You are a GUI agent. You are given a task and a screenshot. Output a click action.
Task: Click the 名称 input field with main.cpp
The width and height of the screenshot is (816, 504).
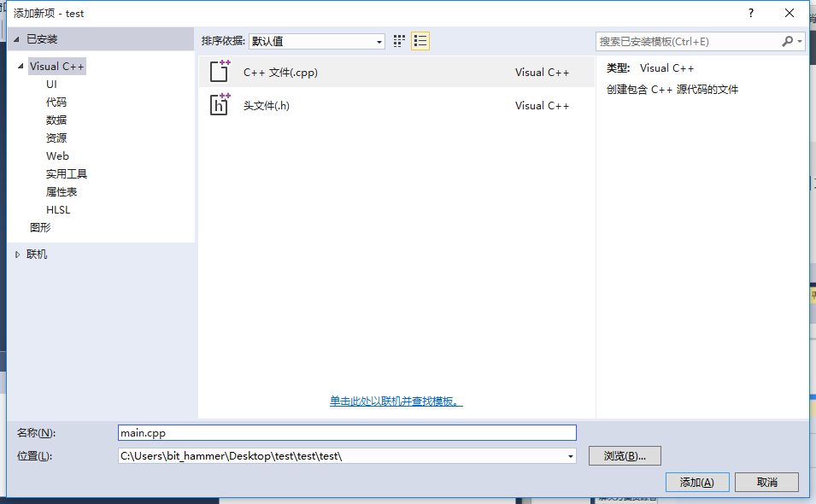coord(347,433)
